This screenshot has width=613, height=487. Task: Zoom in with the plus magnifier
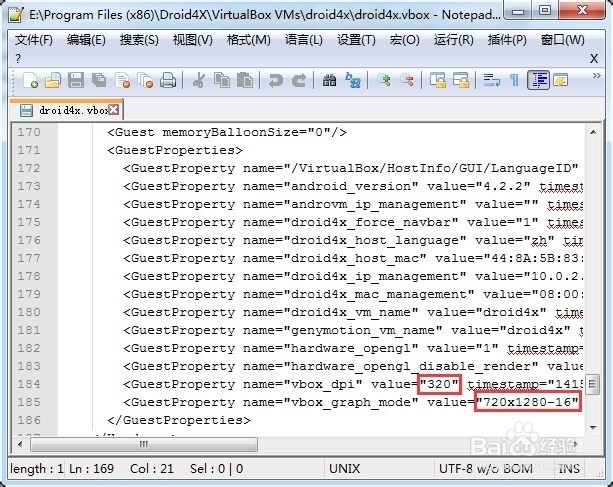point(384,81)
